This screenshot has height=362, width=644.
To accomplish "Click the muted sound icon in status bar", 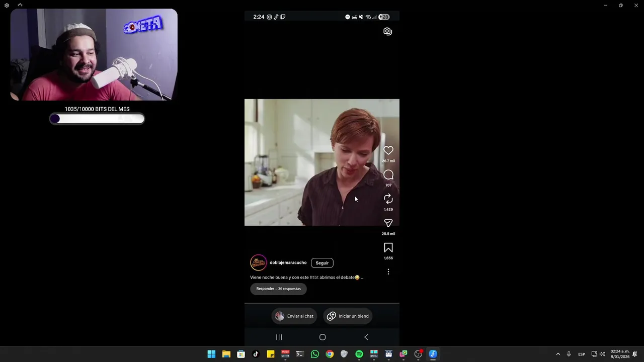I will 361,17.
